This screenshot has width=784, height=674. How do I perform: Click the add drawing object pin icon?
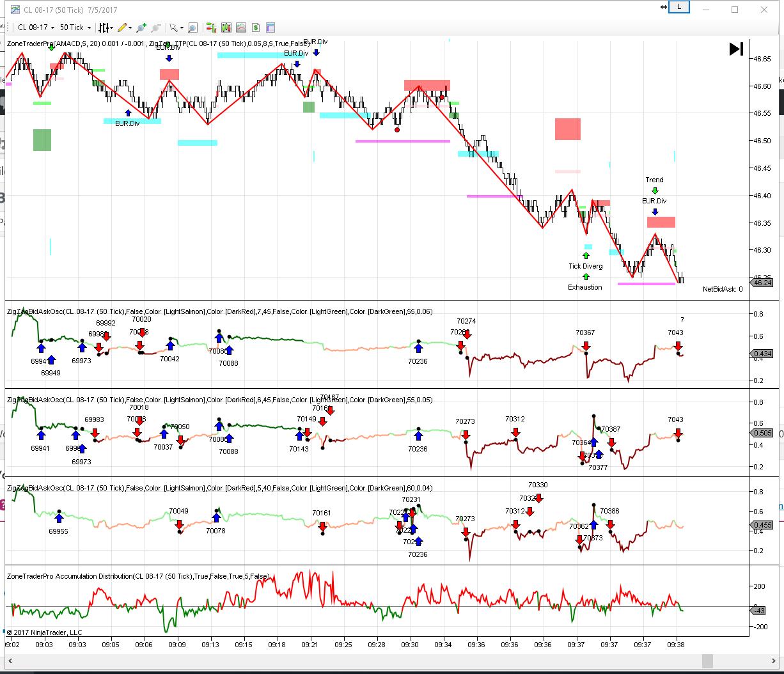(x=142, y=27)
